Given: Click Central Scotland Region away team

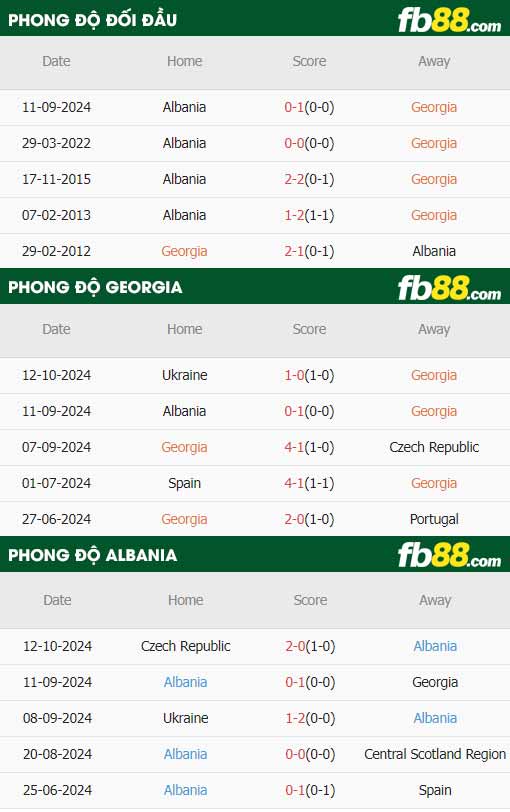Looking at the screenshot, I should (x=435, y=754).
